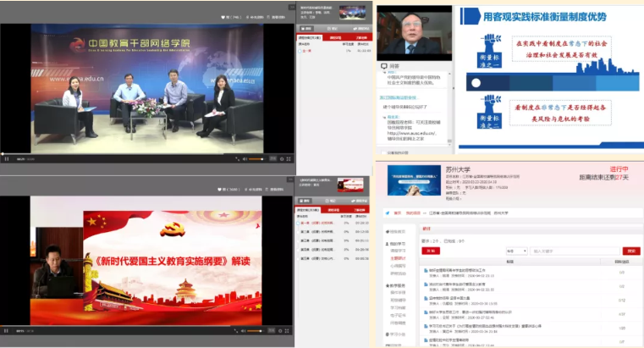Mute the bottom video using speaker icon

point(245,329)
